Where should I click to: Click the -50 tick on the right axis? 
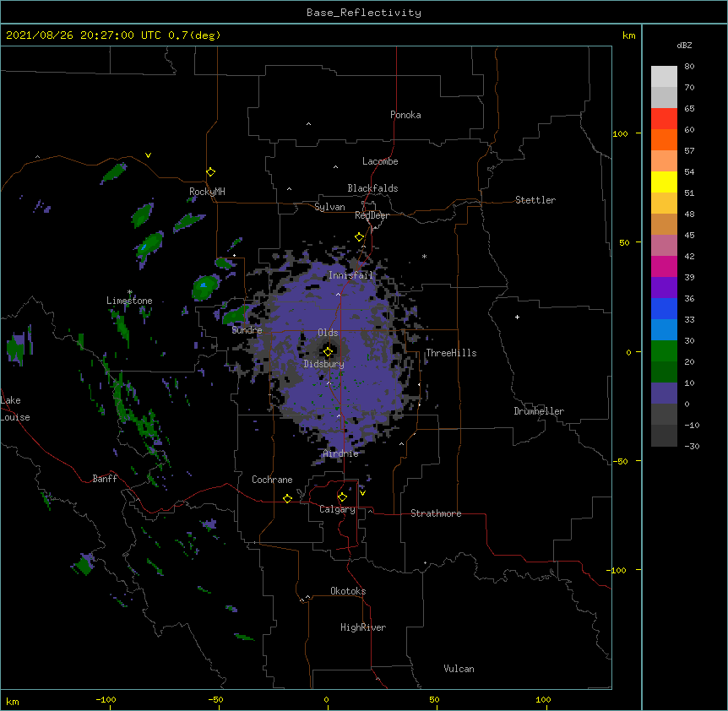[x=620, y=461]
